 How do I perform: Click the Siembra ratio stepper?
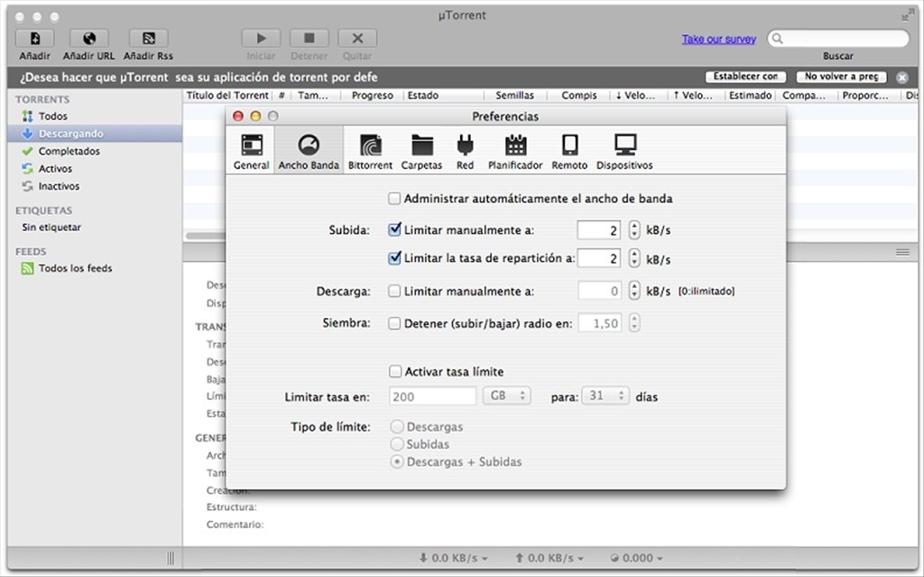coord(634,323)
